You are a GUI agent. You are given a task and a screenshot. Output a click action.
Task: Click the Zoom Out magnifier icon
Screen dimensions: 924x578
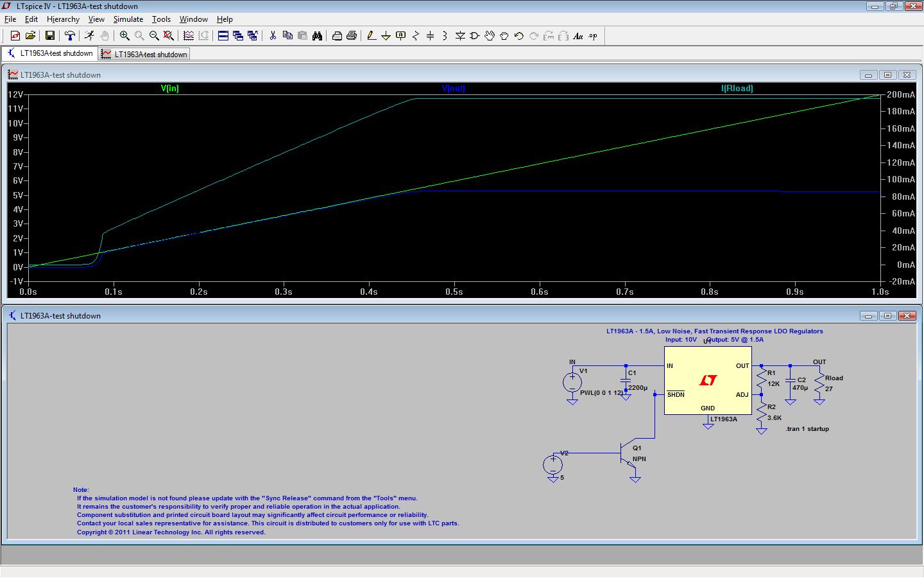(x=154, y=36)
